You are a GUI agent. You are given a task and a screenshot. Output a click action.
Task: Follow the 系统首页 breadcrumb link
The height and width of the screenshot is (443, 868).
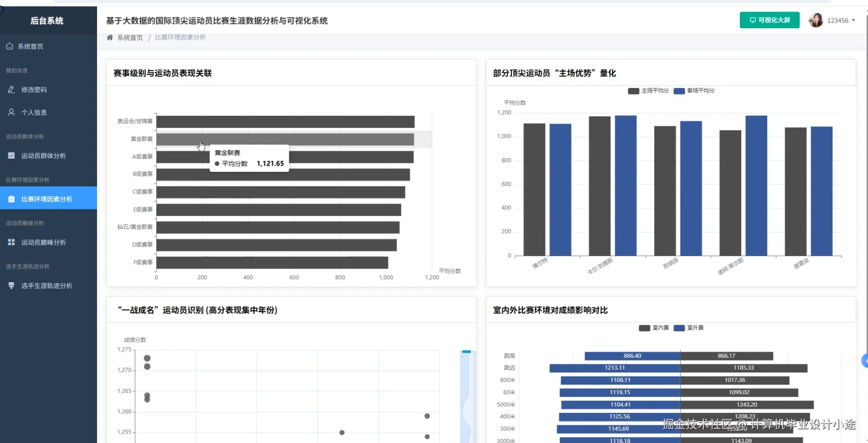click(130, 37)
